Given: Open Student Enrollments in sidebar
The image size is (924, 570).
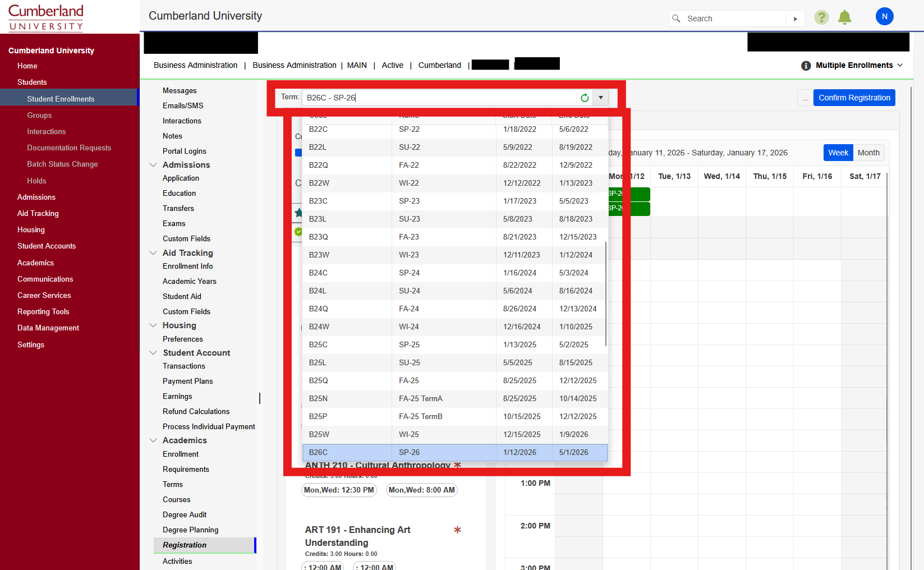Looking at the screenshot, I should pyautogui.click(x=61, y=99).
